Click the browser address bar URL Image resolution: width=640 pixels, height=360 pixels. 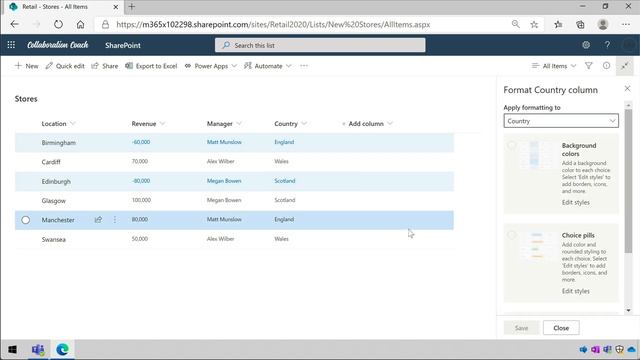point(273,24)
